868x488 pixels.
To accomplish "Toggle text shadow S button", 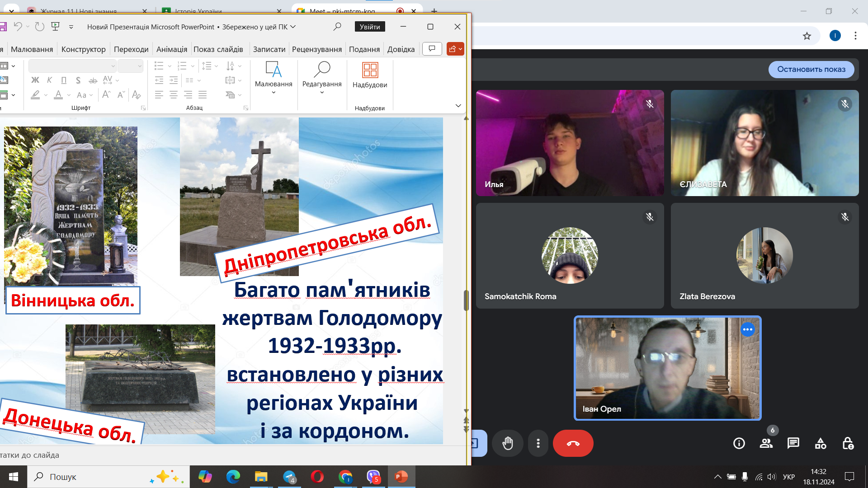I will pos(78,80).
